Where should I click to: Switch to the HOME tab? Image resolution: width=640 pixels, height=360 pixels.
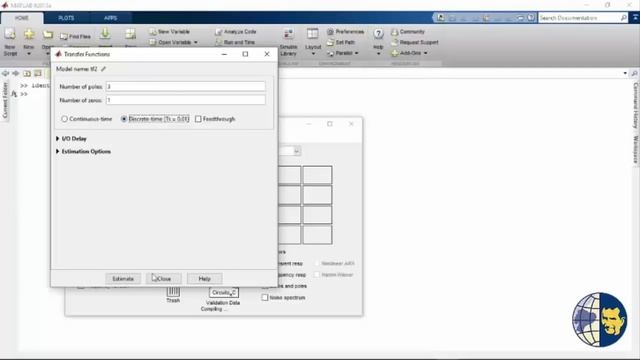(22, 18)
